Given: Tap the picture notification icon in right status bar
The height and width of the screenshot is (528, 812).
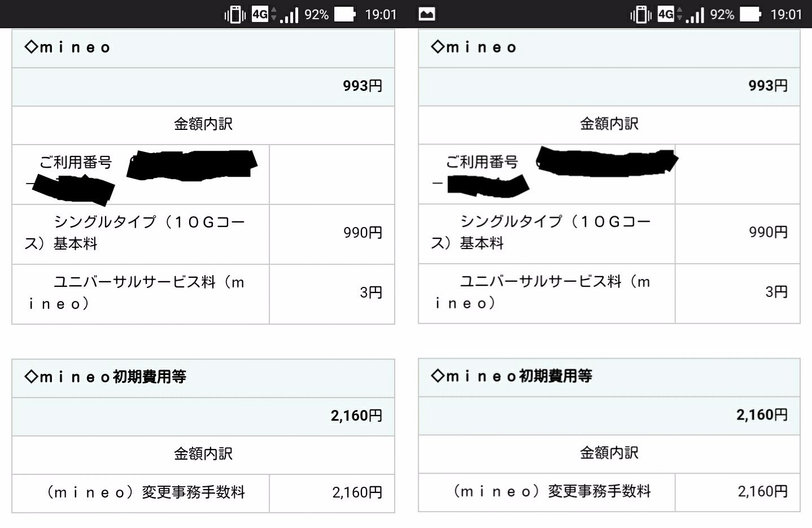Looking at the screenshot, I should [427, 14].
